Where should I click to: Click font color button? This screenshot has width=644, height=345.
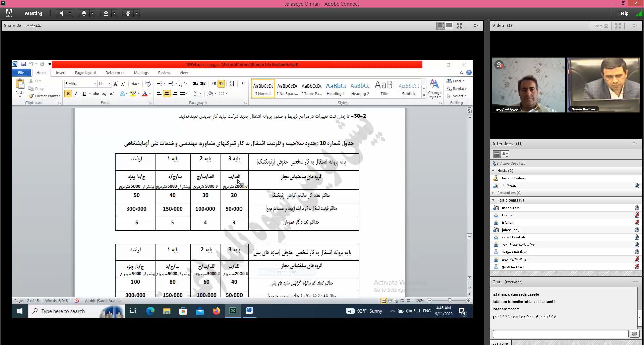(145, 94)
